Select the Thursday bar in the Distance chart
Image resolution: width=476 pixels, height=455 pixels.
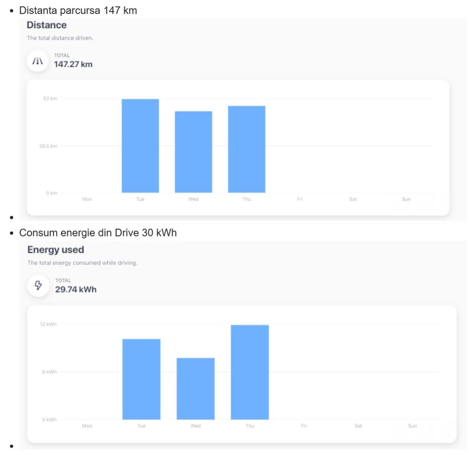click(246, 149)
